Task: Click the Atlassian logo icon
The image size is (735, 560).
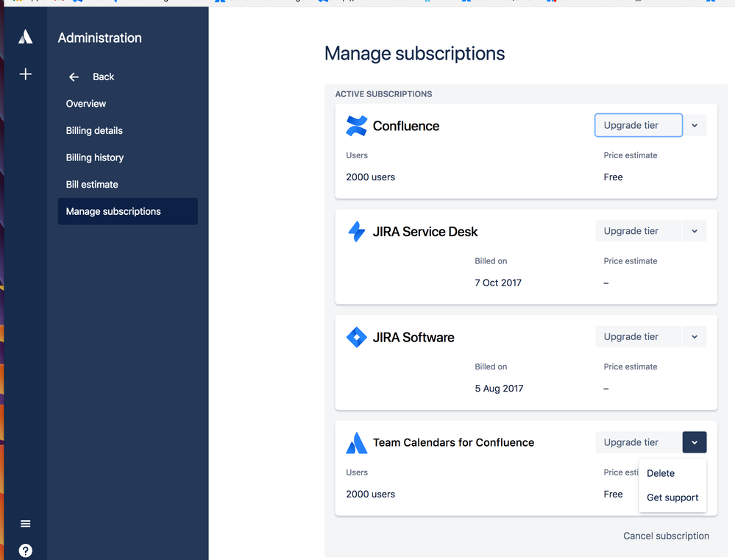Action: [x=25, y=37]
